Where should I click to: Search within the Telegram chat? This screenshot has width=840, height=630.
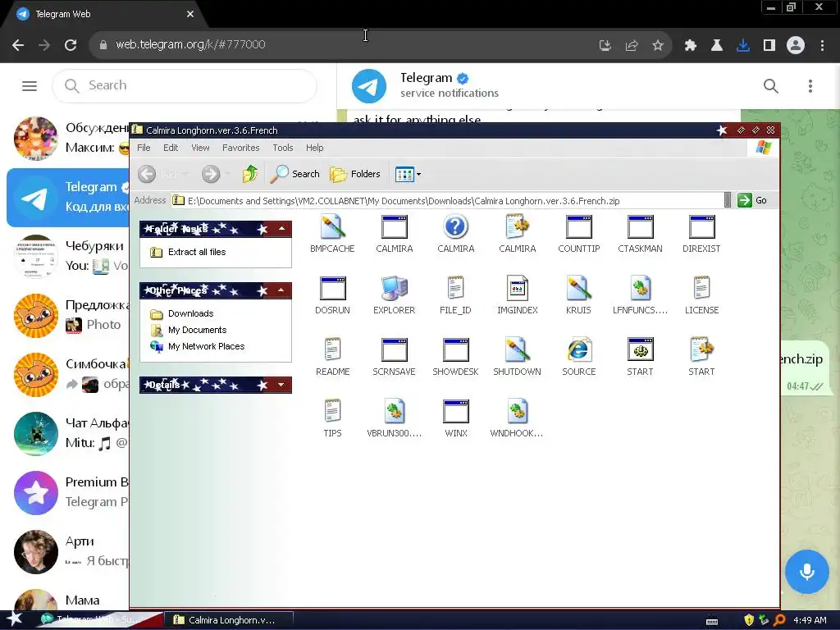770,85
